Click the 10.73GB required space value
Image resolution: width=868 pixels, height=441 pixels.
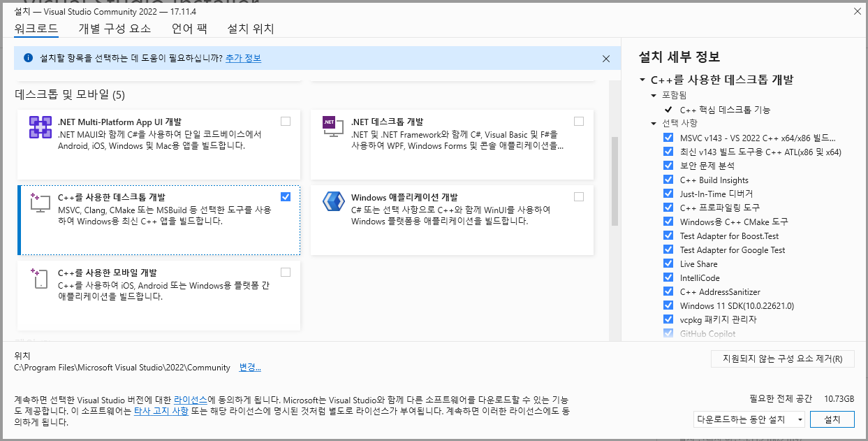pos(839,398)
